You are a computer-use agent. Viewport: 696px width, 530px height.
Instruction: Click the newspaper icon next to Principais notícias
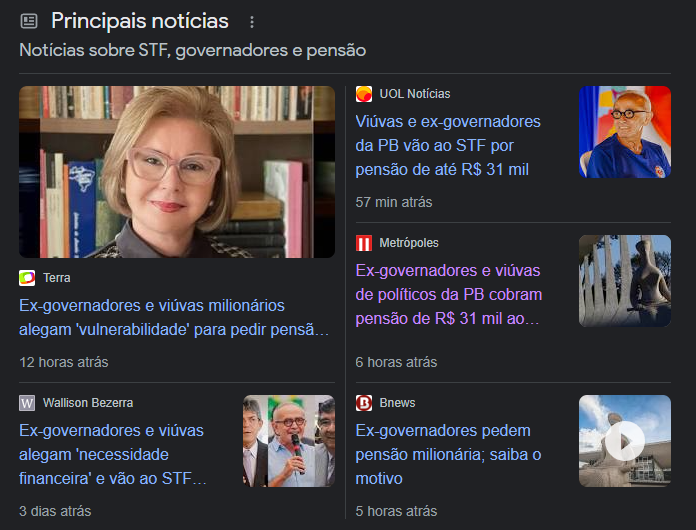point(29,21)
